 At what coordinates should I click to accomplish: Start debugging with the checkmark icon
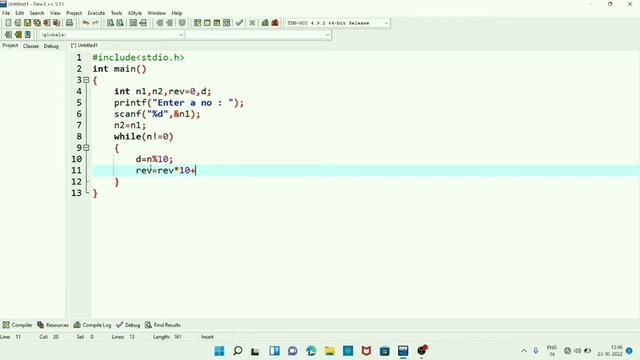240,23
